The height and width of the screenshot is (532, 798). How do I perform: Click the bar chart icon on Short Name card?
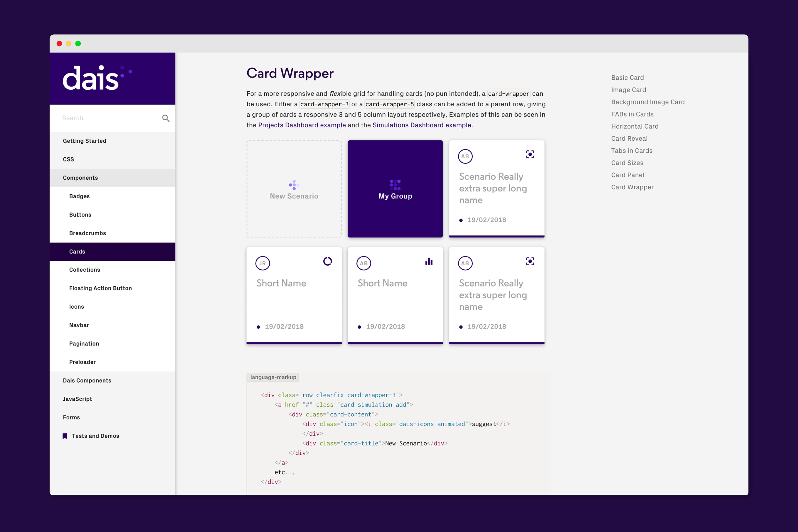[x=428, y=261]
